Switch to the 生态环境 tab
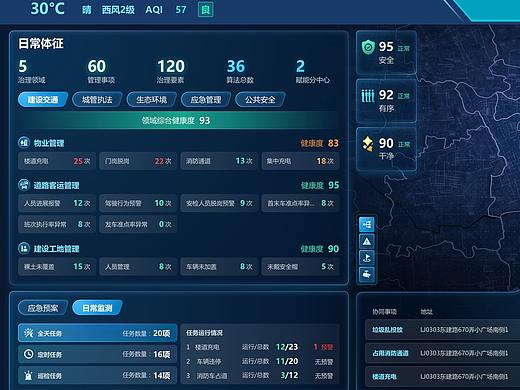Image resolution: width=520 pixels, height=390 pixels. pyautogui.click(x=151, y=100)
